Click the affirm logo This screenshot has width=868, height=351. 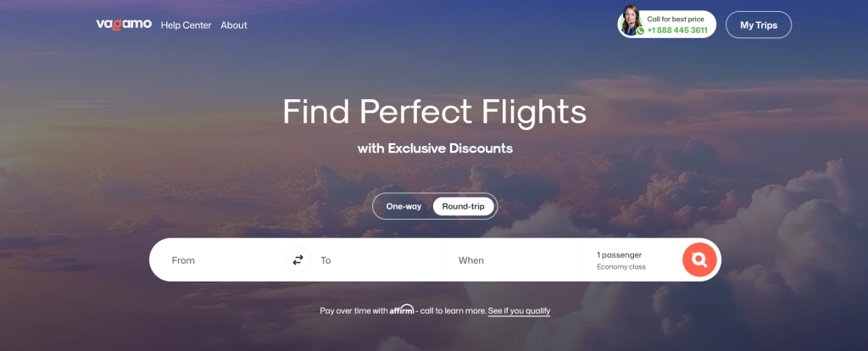tap(402, 310)
